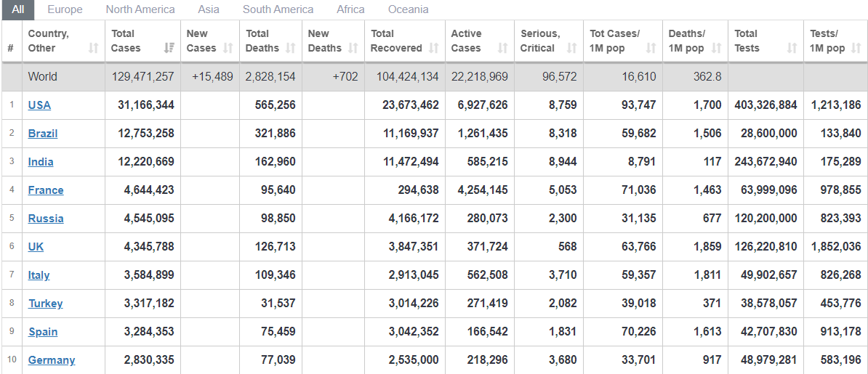The image size is (868, 374).
Task: Select Italy deaths per million 1,811
Action: pos(707,275)
